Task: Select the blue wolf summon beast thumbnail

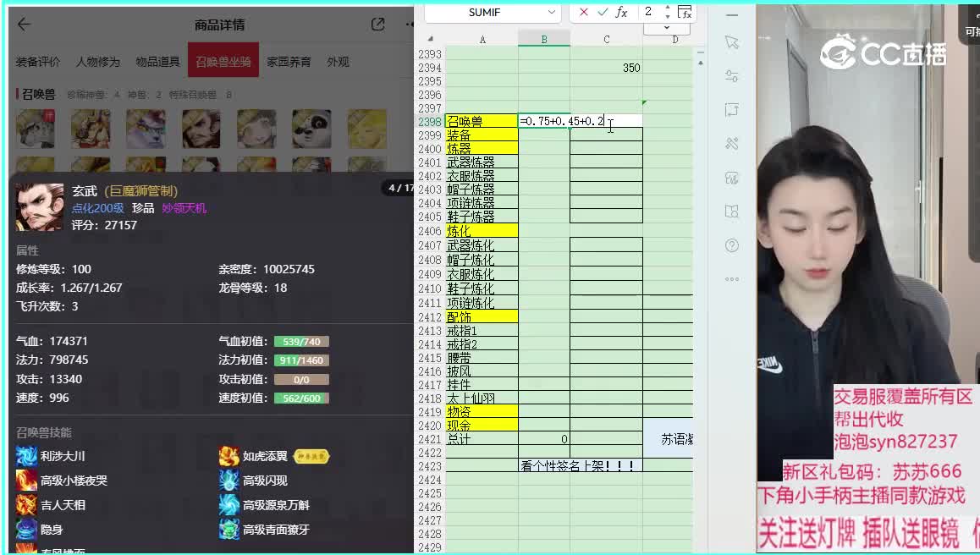Action: [x=146, y=129]
